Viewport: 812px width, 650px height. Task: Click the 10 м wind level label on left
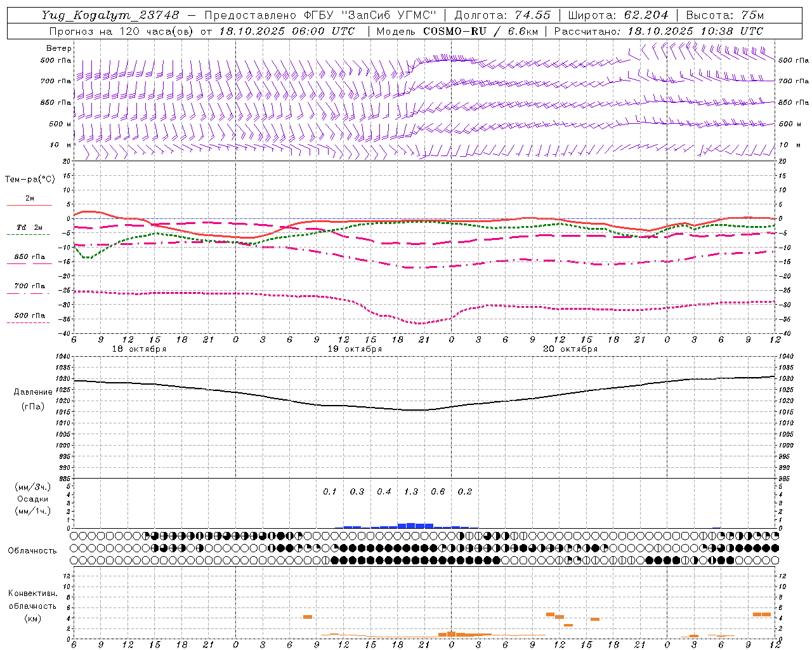coord(60,145)
